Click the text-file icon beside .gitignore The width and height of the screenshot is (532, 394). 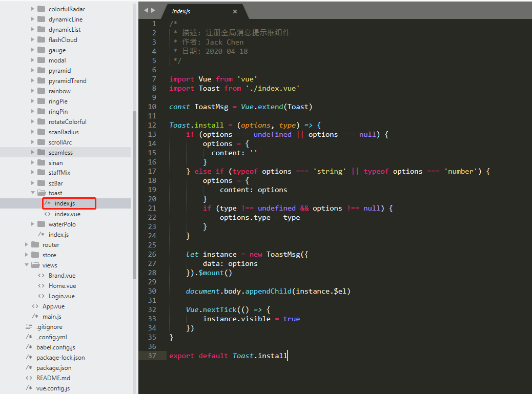(29, 326)
